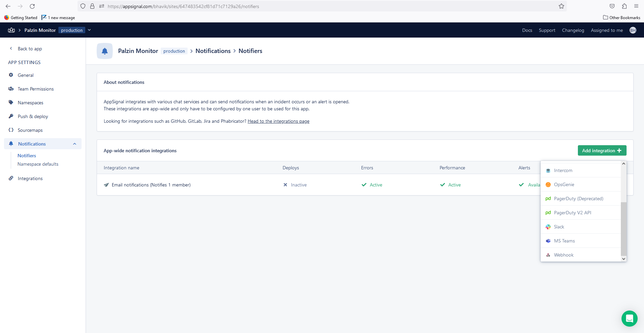Click the dropdown list scroll up arrow
The height and width of the screenshot is (333, 644).
[624, 164]
